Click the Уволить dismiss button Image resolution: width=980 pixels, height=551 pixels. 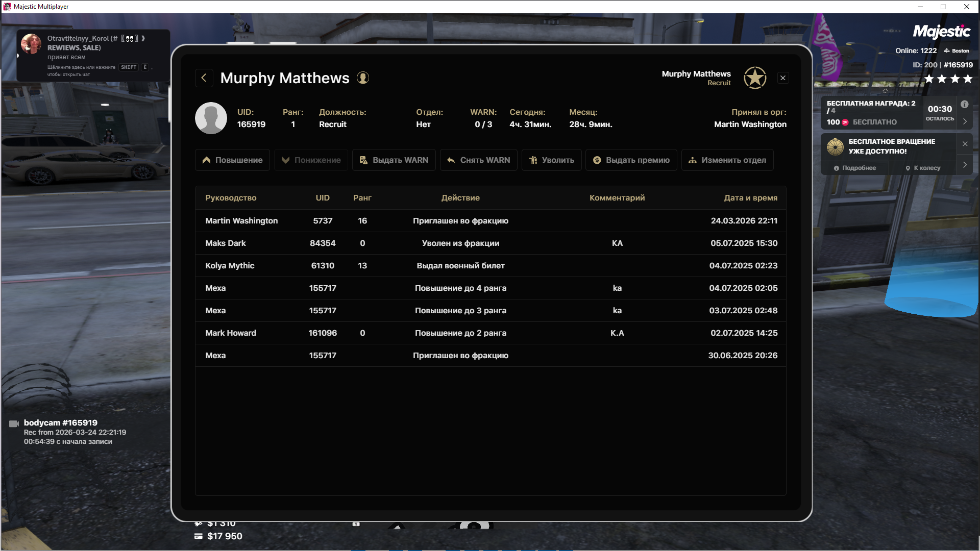tap(551, 160)
